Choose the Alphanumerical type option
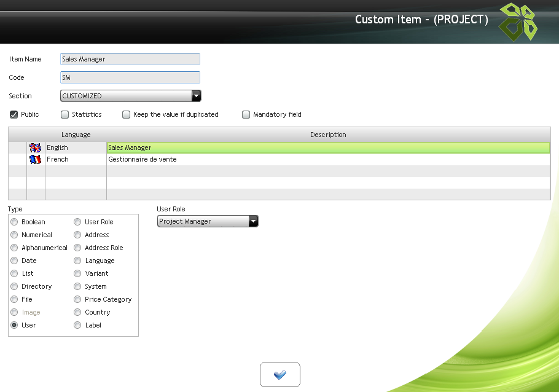559x392 pixels. coord(14,248)
